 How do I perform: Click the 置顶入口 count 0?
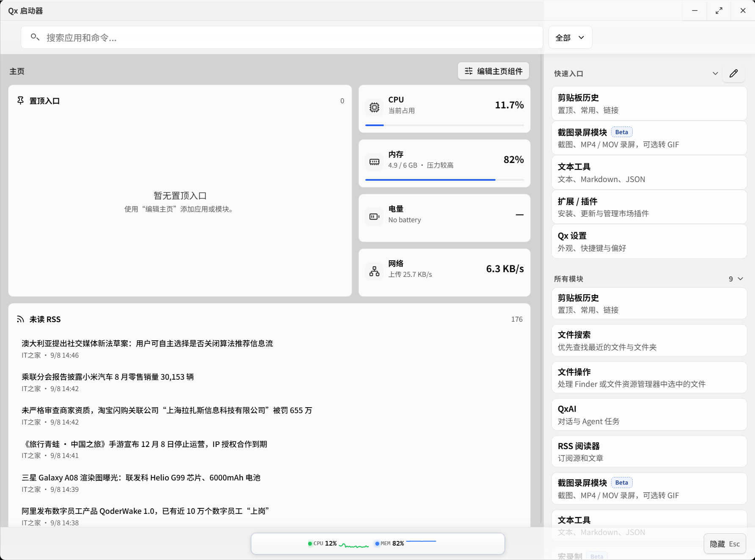pyautogui.click(x=342, y=101)
